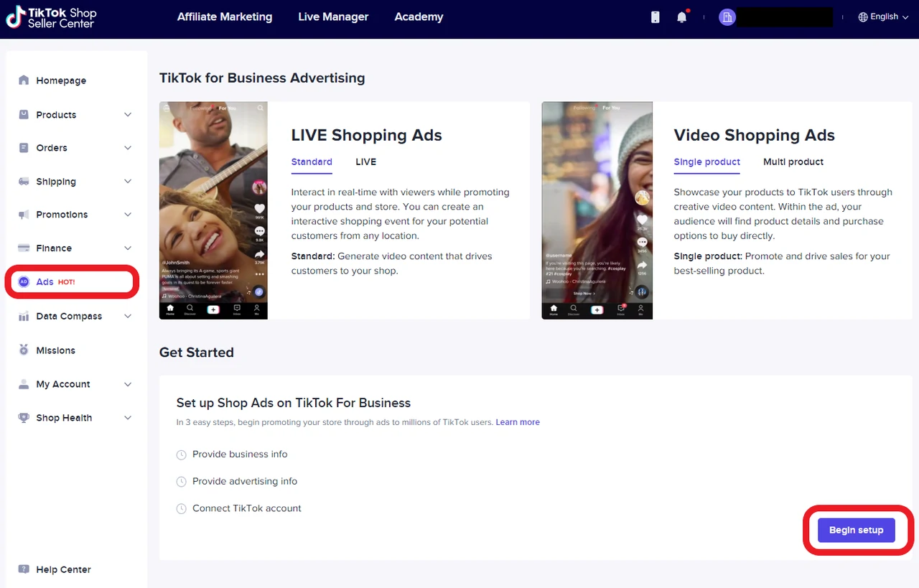Open the mobile phone icon in header
This screenshot has width=919, height=588.
655,17
